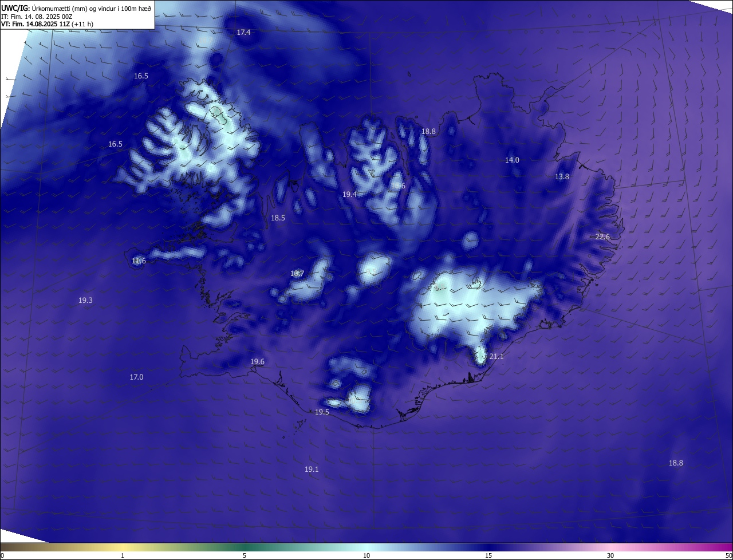Screen dimensions: 733x560
Task: Select the 14.0 value on the map
Action: (512, 160)
